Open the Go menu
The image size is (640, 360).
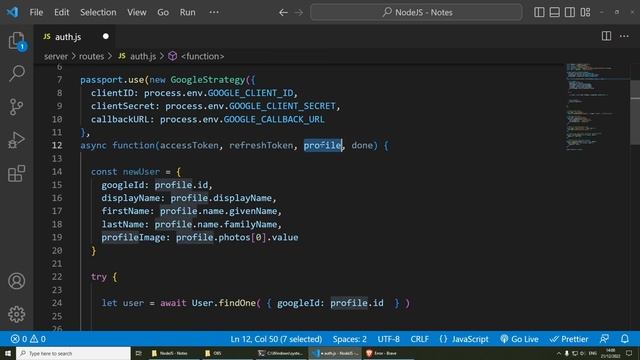163,12
